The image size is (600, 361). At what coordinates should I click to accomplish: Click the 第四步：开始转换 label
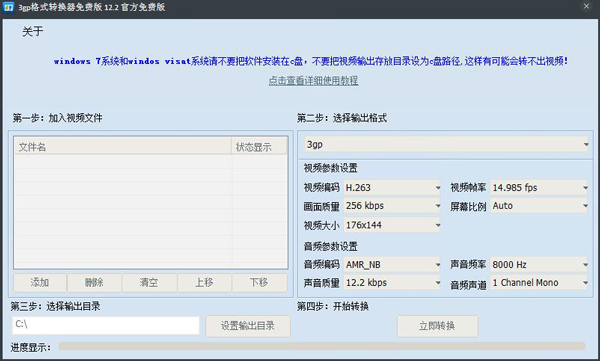[x=333, y=306]
